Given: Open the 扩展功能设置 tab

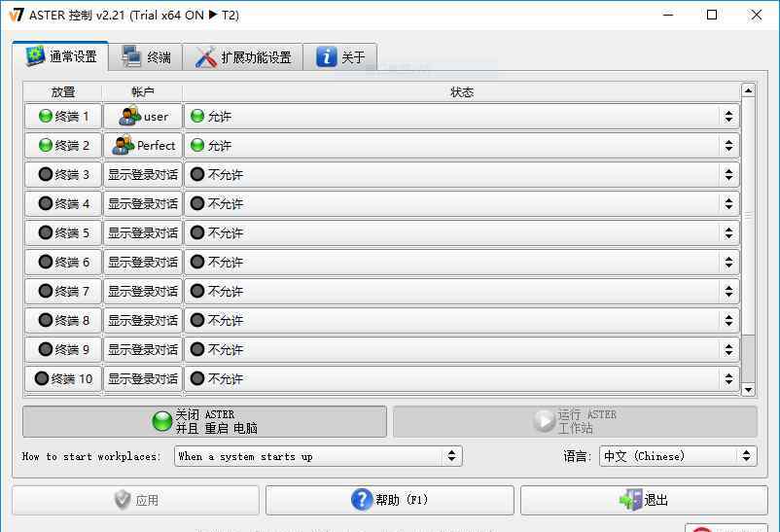Looking at the screenshot, I should pyautogui.click(x=243, y=57).
